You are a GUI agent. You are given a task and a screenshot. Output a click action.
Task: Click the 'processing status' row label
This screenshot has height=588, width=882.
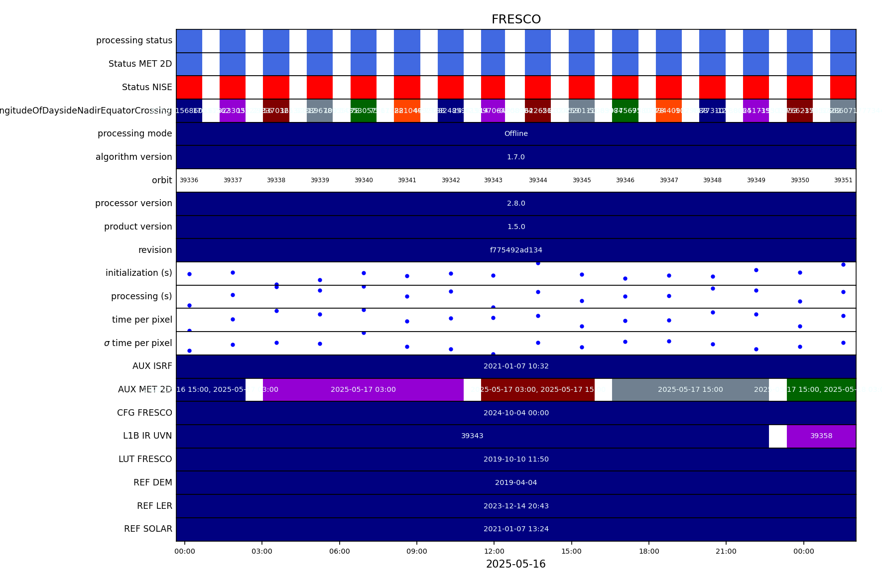[134, 40]
